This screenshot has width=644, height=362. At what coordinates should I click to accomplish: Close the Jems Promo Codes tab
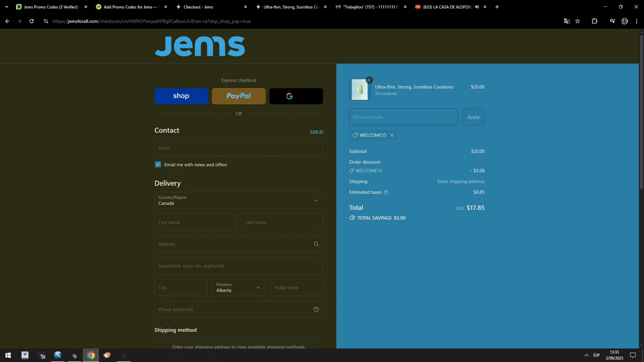(86, 7)
